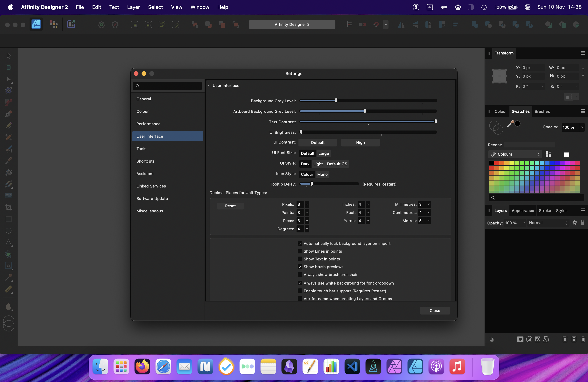Open the Layer menu
The width and height of the screenshot is (588, 382).
tap(133, 7)
